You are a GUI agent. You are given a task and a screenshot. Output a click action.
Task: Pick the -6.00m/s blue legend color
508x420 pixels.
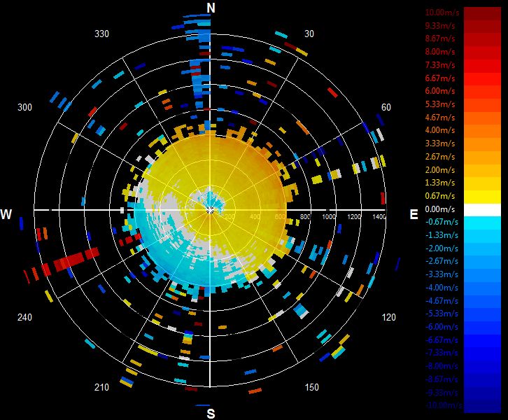point(482,328)
